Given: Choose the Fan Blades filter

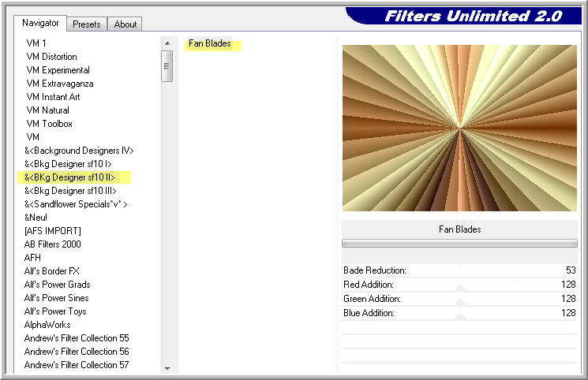Looking at the screenshot, I should 210,43.
